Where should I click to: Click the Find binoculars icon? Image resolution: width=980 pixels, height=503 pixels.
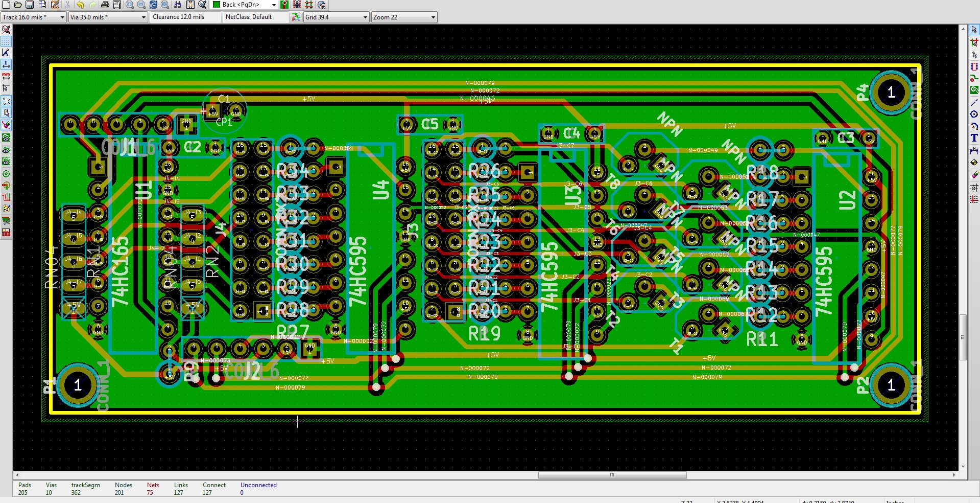click(x=177, y=5)
